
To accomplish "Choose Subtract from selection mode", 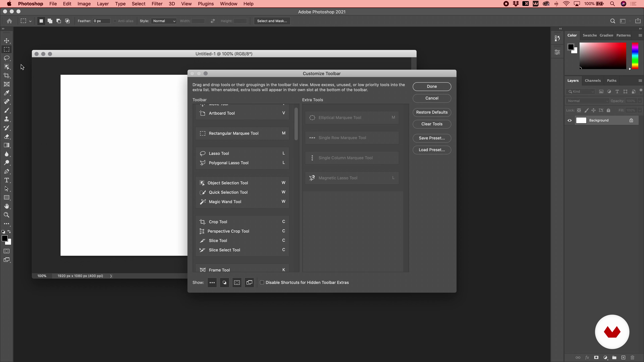I will pyautogui.click(x=59, y=21).
